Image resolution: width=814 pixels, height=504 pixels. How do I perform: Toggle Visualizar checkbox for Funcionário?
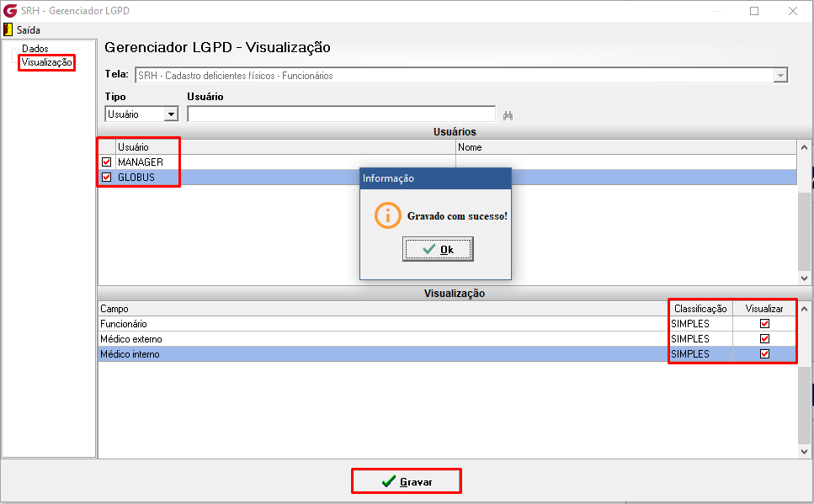pyautogui.click(x=764, y=323)
